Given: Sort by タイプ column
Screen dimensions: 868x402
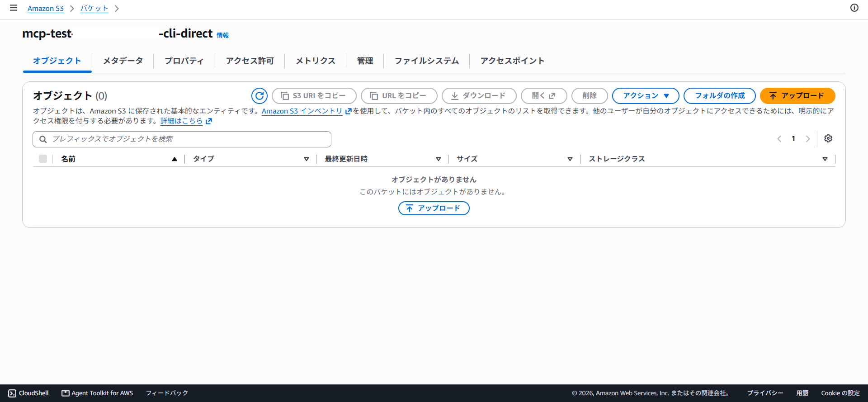Looking at the screenshot, I should coord(306,159).
